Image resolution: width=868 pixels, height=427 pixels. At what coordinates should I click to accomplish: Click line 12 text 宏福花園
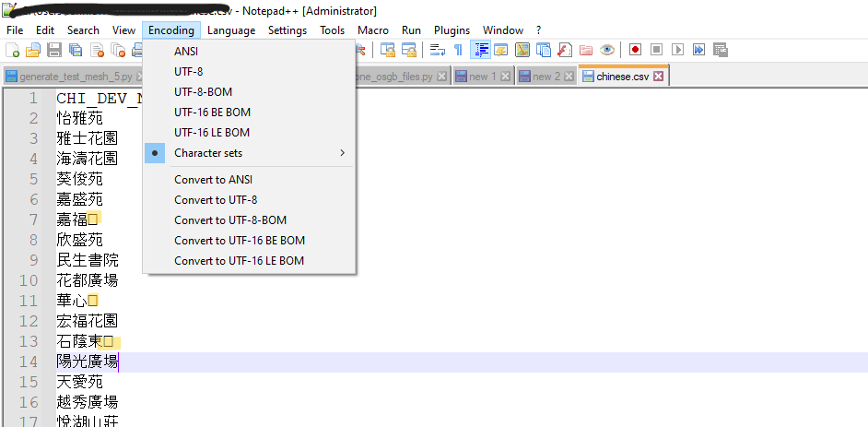[87, 321]
